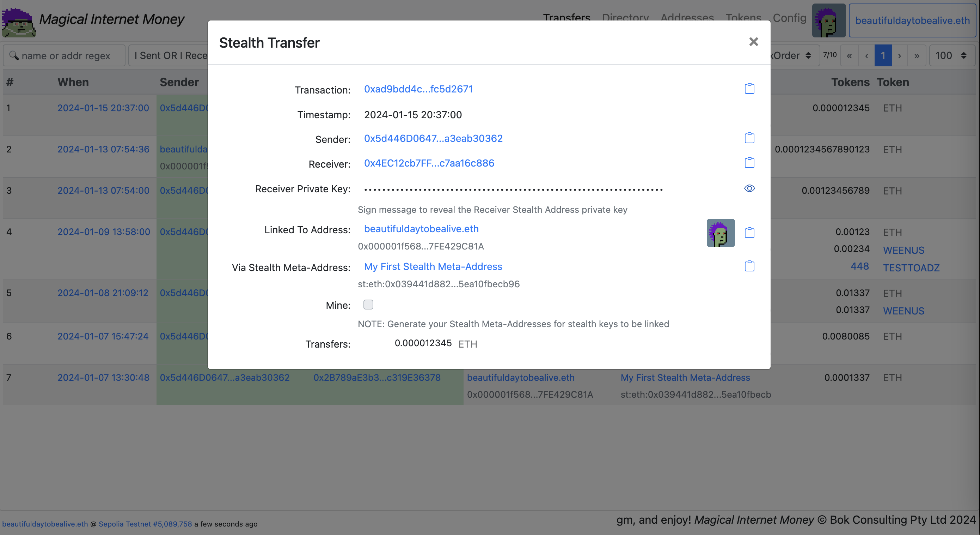980x535 pixels.
Task: Toggle the Mine checkbox
Action: 368,305
